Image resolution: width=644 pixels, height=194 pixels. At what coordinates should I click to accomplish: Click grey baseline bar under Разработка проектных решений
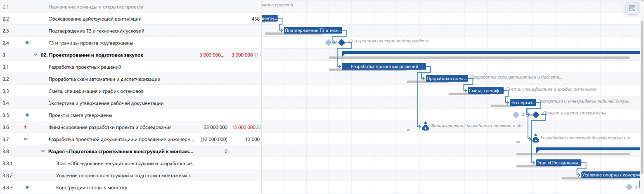point(367,70)
